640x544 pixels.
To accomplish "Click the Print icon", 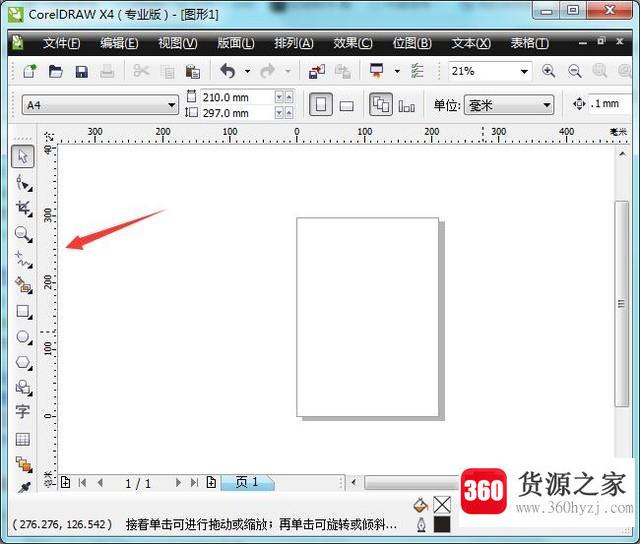I will point(107,71).
